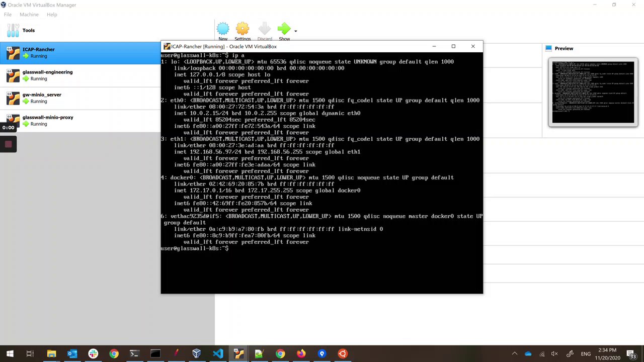Screen dimensions: 644x362
Task: Click the network tray icon
Action: pyautogui.click(x=541, y=354)
